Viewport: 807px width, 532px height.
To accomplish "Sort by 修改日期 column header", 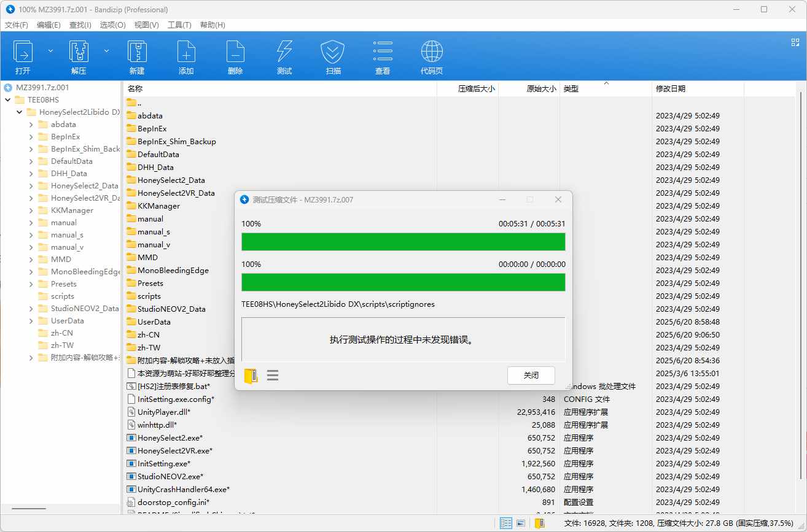I will (x=698, y=88).
